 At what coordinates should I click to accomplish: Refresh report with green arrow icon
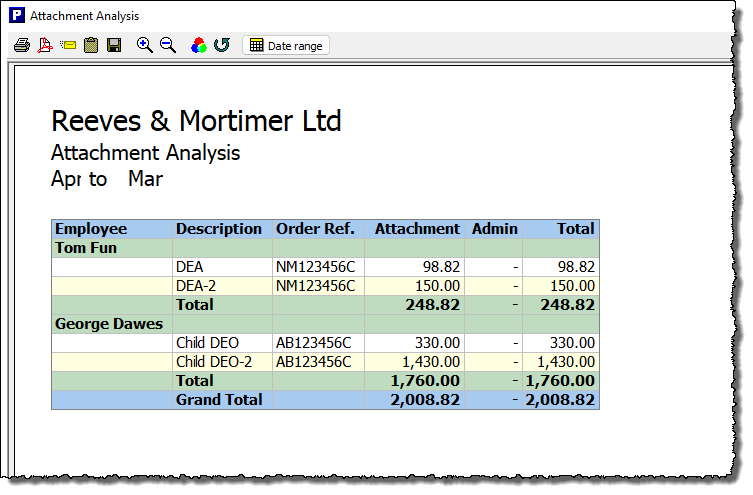pos(221,46)
